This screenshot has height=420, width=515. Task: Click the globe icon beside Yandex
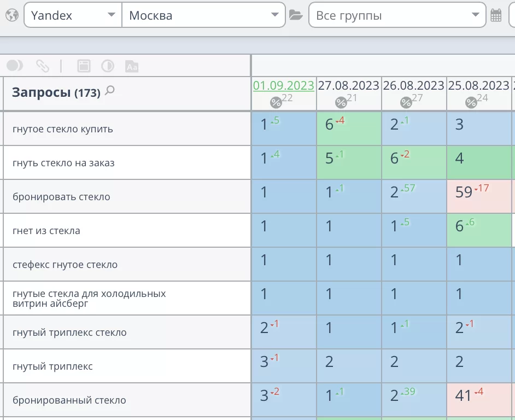click(11, 15)
